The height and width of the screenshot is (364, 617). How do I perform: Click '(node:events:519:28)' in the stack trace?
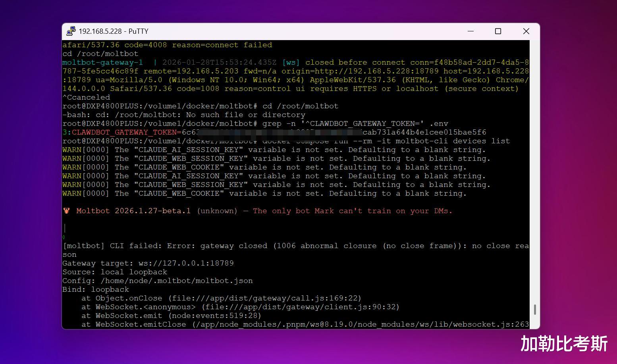[215, 316]
